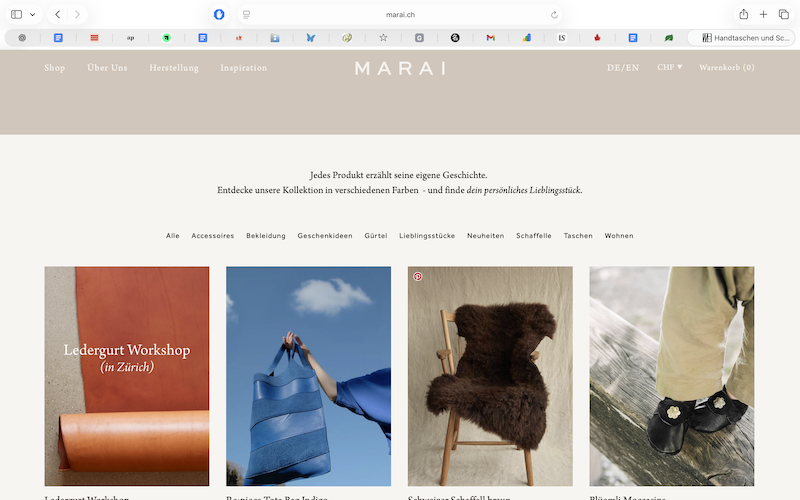The image size is (800, 500).
Task: Show the tab overview
Action: 784,14
